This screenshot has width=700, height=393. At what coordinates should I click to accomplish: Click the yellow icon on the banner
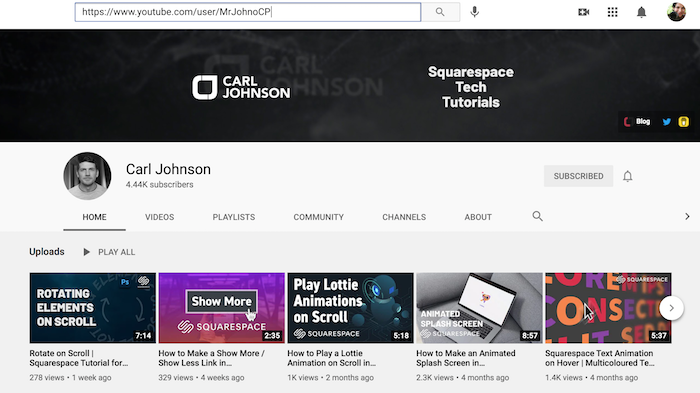[683, 121]
